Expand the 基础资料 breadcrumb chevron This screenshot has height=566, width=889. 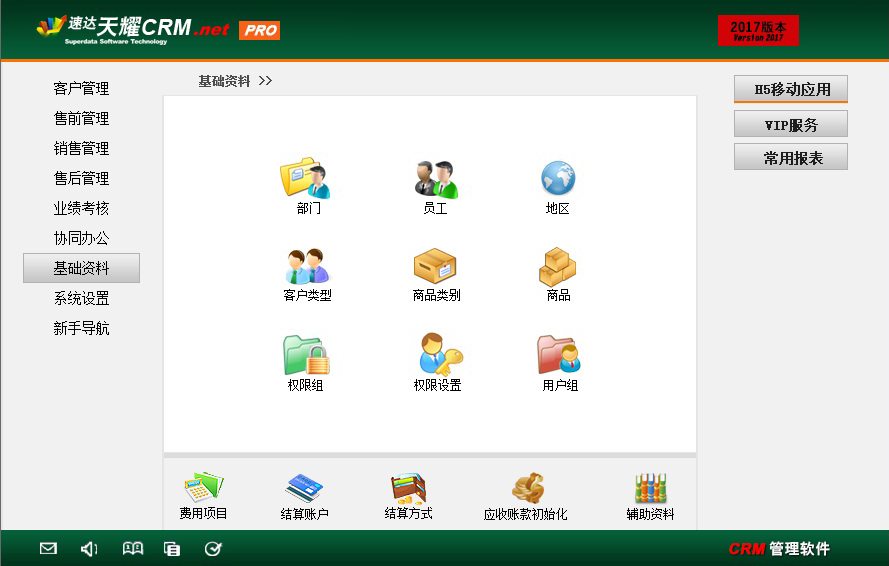click(x=265, y=81)
